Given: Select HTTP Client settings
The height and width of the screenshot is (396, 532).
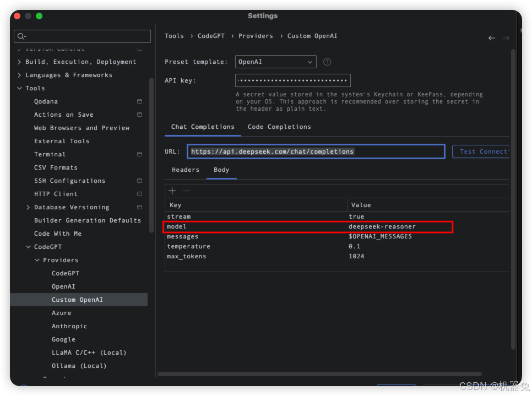Looking at the screenshot, I should [56, 194].
